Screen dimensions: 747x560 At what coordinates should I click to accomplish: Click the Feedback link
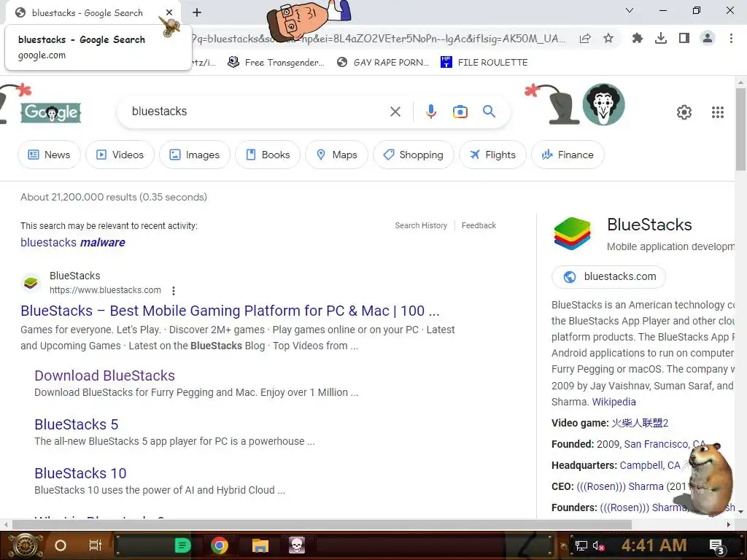tap(479, 225)
